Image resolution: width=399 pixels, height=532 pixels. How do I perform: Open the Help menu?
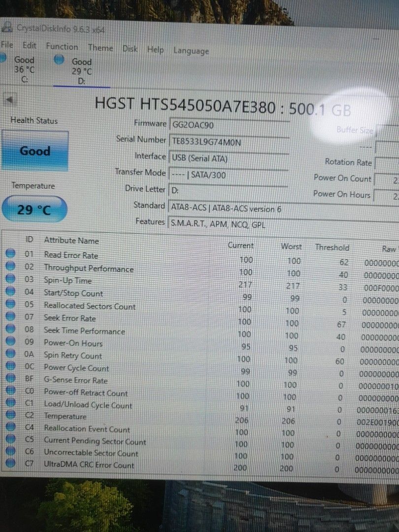[155, 50]
